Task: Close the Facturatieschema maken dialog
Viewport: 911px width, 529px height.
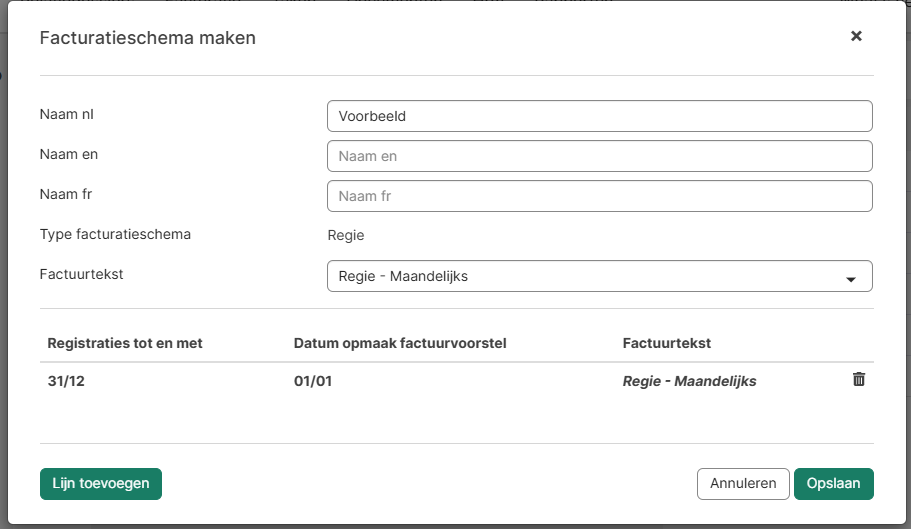Action: coord(856,36)
